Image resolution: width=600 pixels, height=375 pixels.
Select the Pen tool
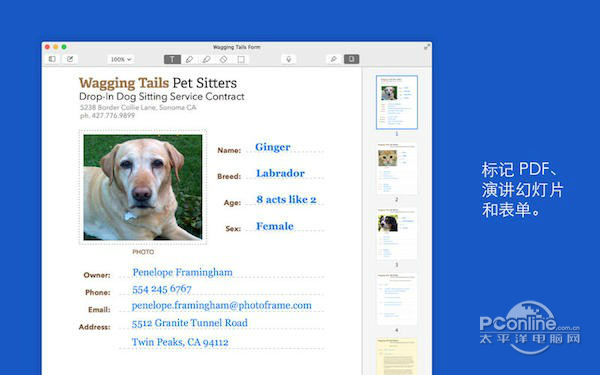[189, 59]
